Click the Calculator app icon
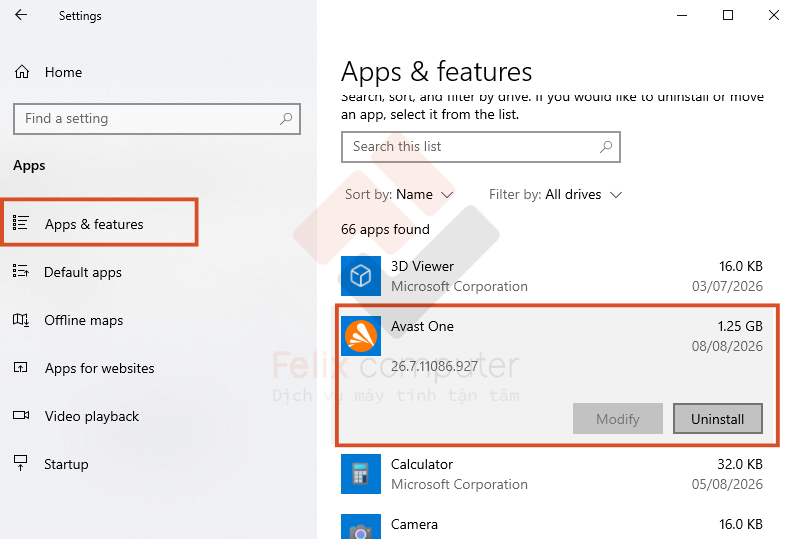792x539 pixels. point(361,474)
